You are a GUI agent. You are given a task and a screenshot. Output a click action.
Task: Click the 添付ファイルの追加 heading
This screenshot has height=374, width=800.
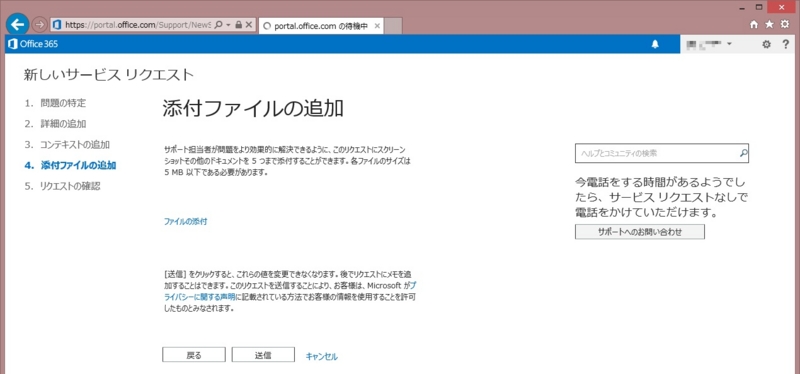point(253,109)
